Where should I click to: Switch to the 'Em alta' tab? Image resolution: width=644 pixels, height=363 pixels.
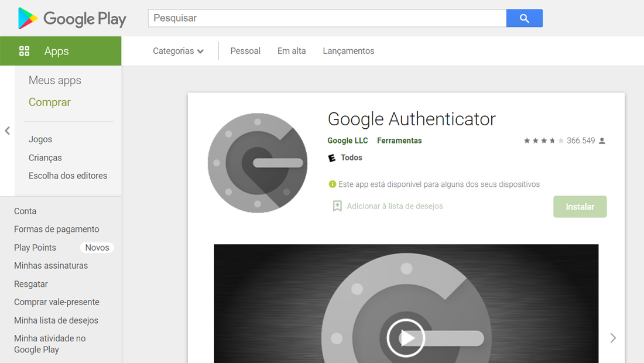click(x=292, y=51)
